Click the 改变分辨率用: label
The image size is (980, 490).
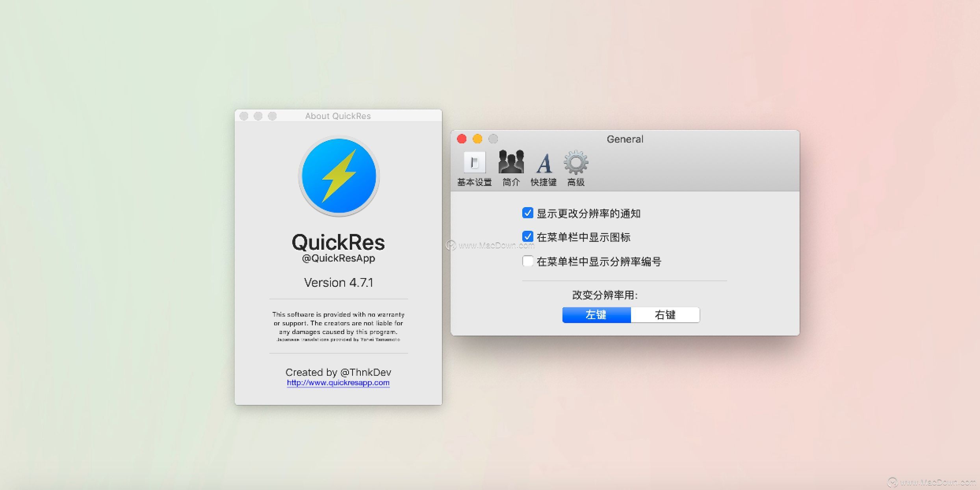[605, 295]
